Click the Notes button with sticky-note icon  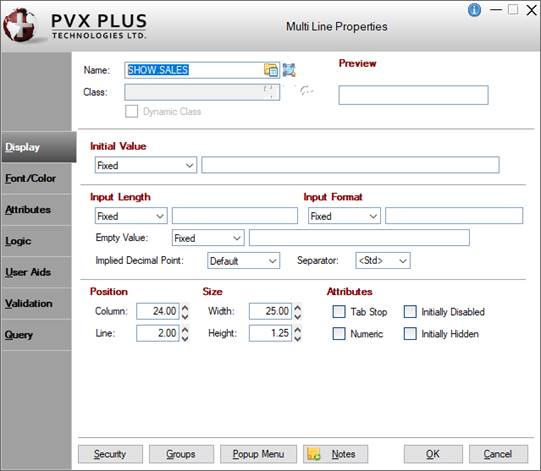[x=335, y=454]
